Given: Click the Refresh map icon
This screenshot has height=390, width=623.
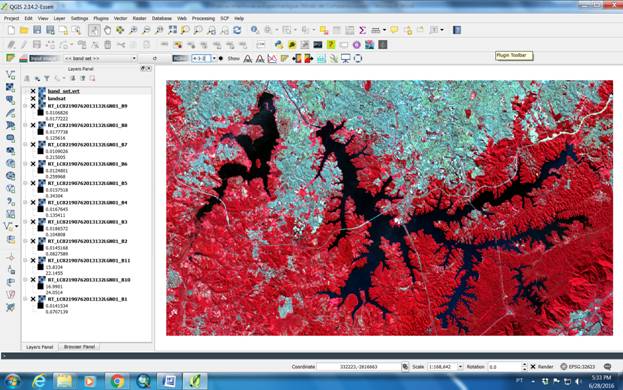Looking at the screenshot, I should pyautogui.click(x=237, y=30).
